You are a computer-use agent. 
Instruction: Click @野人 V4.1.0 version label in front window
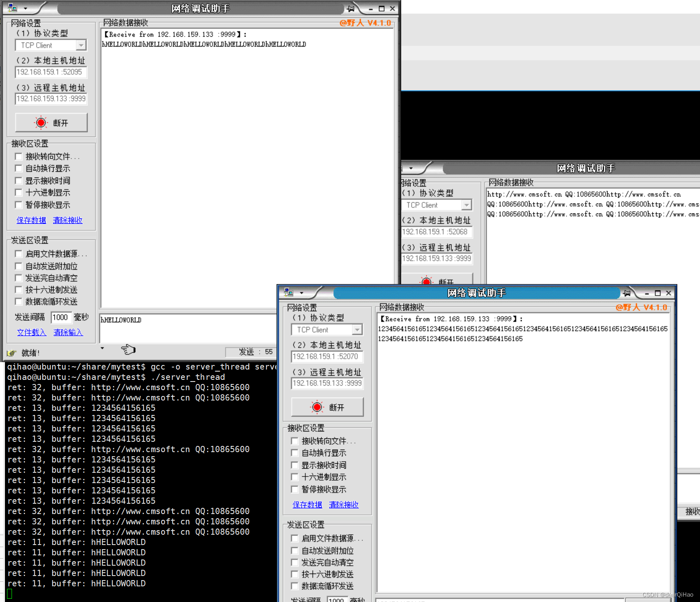point(641,307)
